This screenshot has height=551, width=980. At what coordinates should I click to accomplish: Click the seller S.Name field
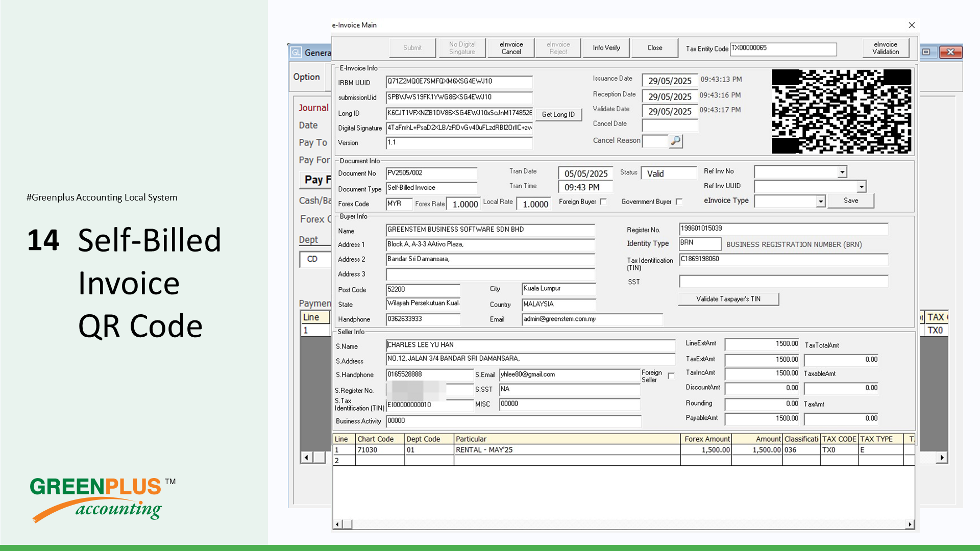click(530, 345)
